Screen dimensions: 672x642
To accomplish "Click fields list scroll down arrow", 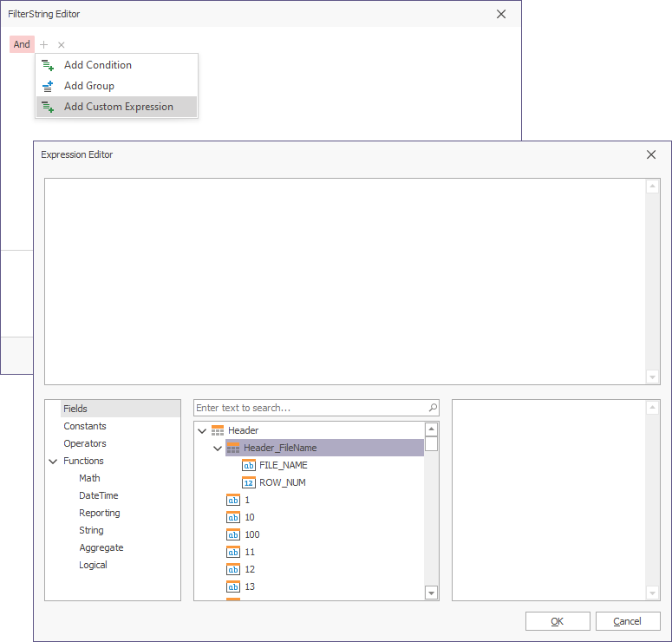I will 431,593.
